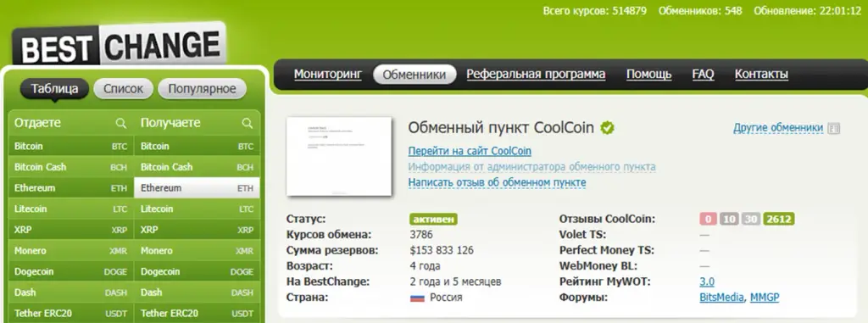This screenshot has height=323, width=868.
Task: Search currencies in the Получаете column
Action: tap(247, 123)
